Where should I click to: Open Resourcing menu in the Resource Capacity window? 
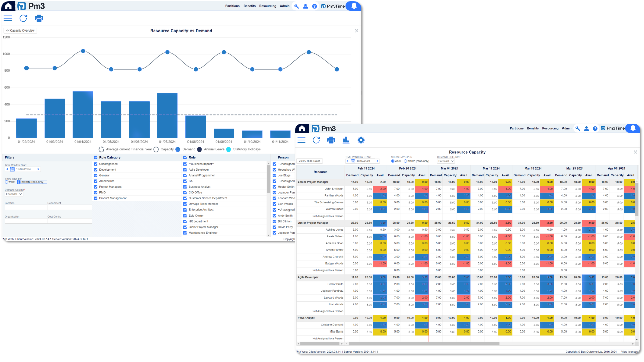tap(550, 128)
